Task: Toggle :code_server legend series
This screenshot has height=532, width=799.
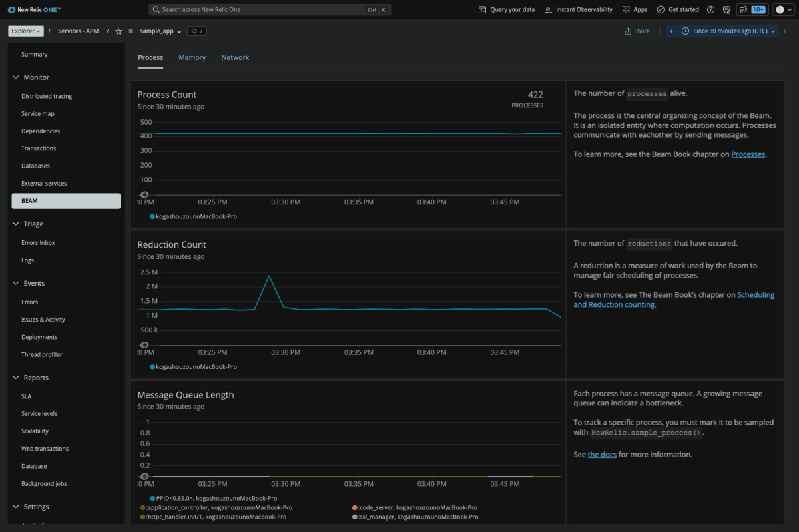Action: coord(414,507)
